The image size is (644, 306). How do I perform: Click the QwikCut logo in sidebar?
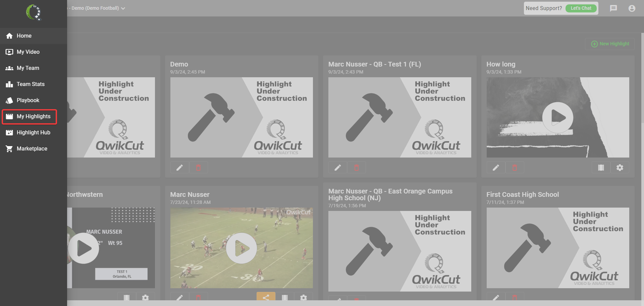(34, 12)
